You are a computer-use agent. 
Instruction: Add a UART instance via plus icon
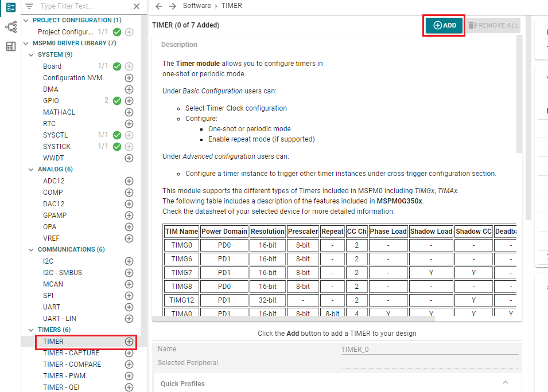129,307
